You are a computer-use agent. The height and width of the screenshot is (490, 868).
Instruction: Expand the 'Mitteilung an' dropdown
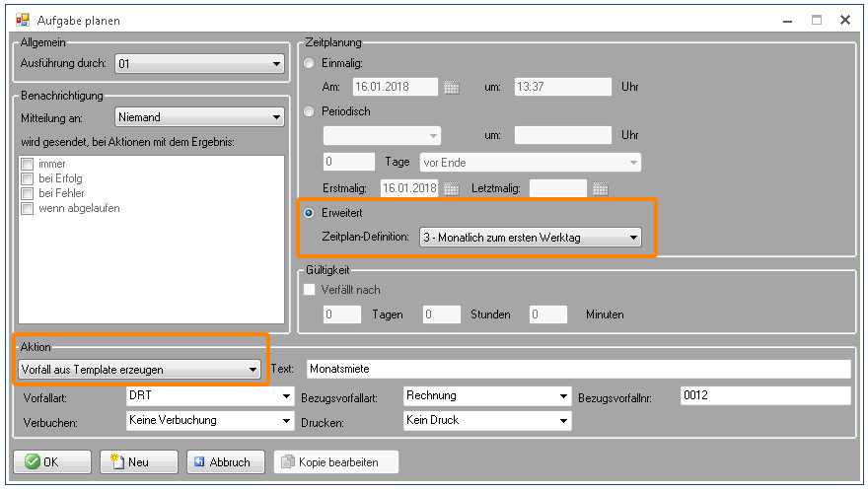coord(200,117)
